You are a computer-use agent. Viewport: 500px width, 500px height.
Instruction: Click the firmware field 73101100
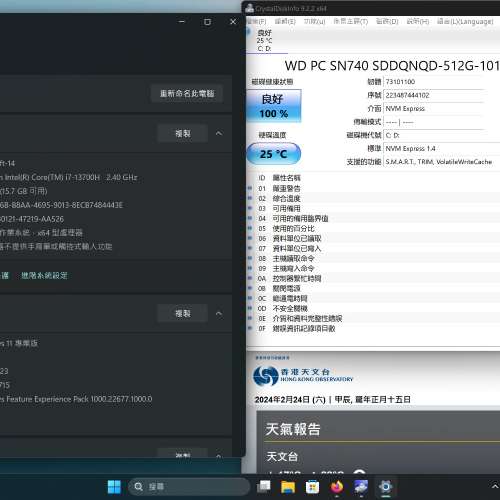pyautogui.click(x=442, y=82)
